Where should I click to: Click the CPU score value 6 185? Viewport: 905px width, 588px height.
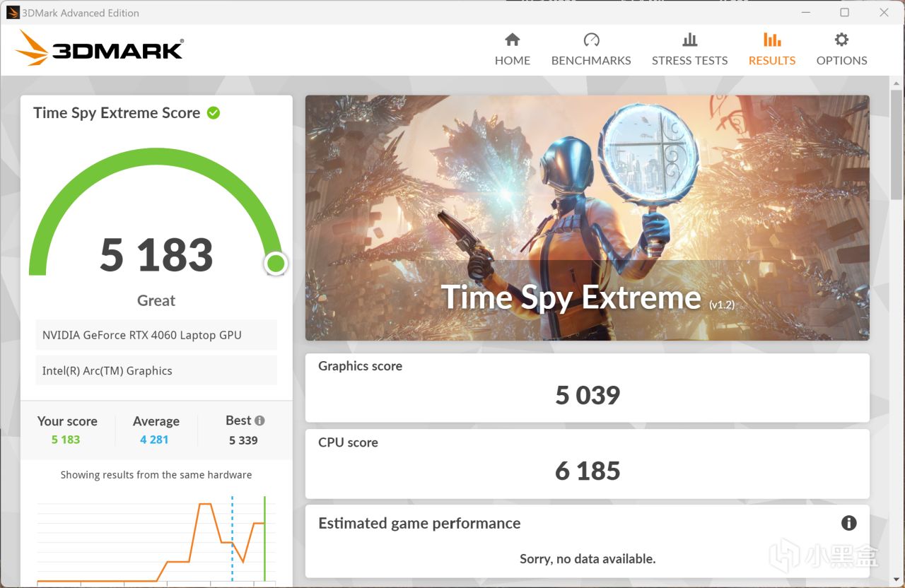588,471
